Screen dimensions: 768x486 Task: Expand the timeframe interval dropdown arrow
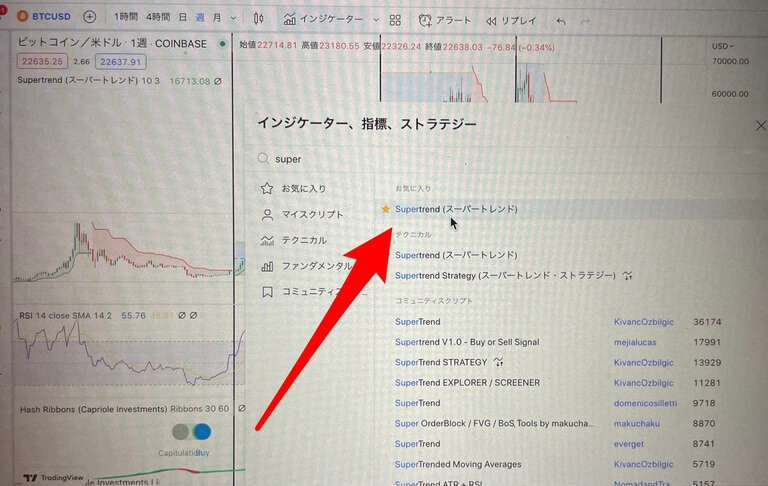click(233, 19)
